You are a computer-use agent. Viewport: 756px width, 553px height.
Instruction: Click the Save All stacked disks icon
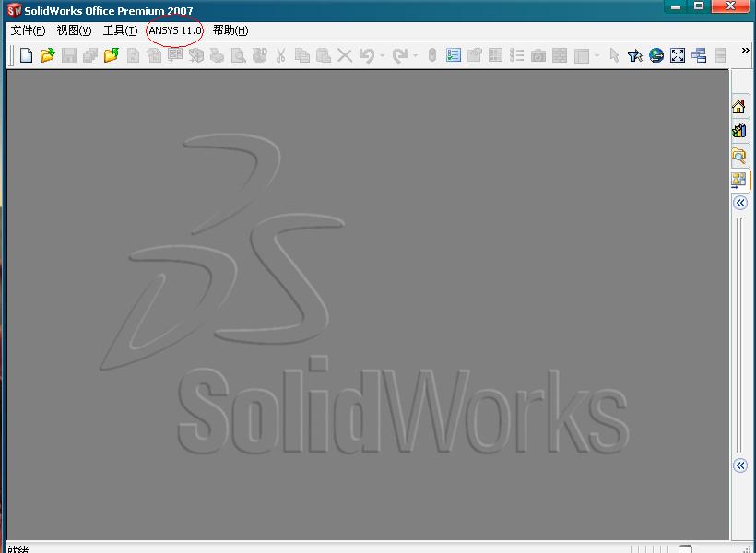(x=90, y=55)
